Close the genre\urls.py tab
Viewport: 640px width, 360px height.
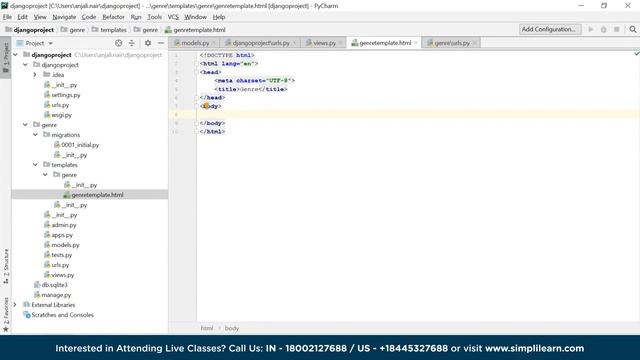[474, 43]
